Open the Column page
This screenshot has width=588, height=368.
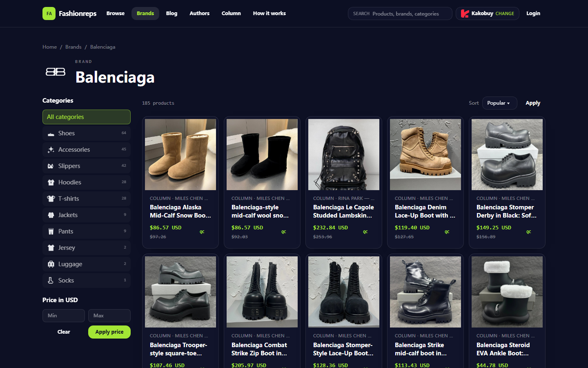coord(231,13)
